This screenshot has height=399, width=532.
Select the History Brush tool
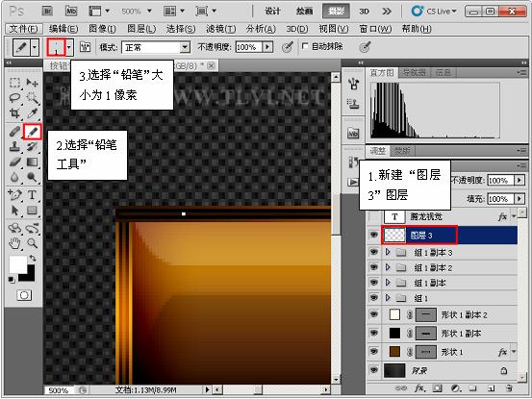point(33,146)
